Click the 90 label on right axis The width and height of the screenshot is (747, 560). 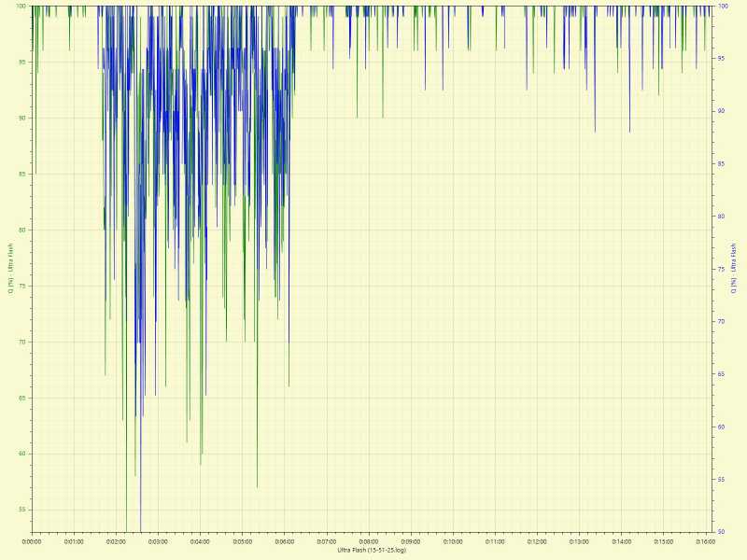point(721,111)
